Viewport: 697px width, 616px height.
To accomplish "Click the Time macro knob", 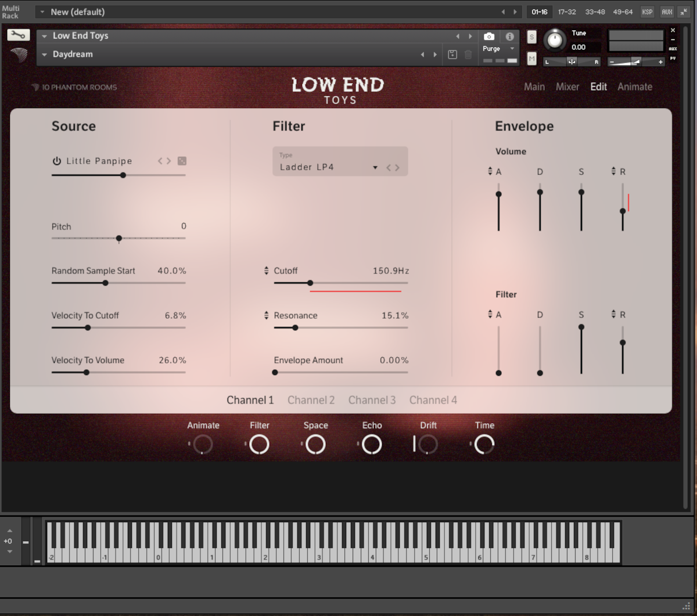I will (484, 444).
